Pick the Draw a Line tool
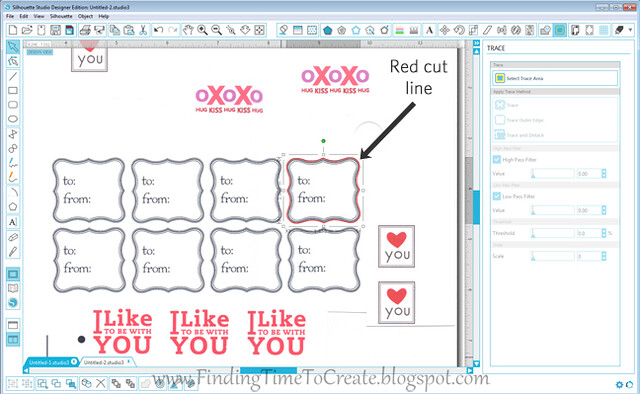The width and height of the screenshot is (640, 394). pos(13,76)
